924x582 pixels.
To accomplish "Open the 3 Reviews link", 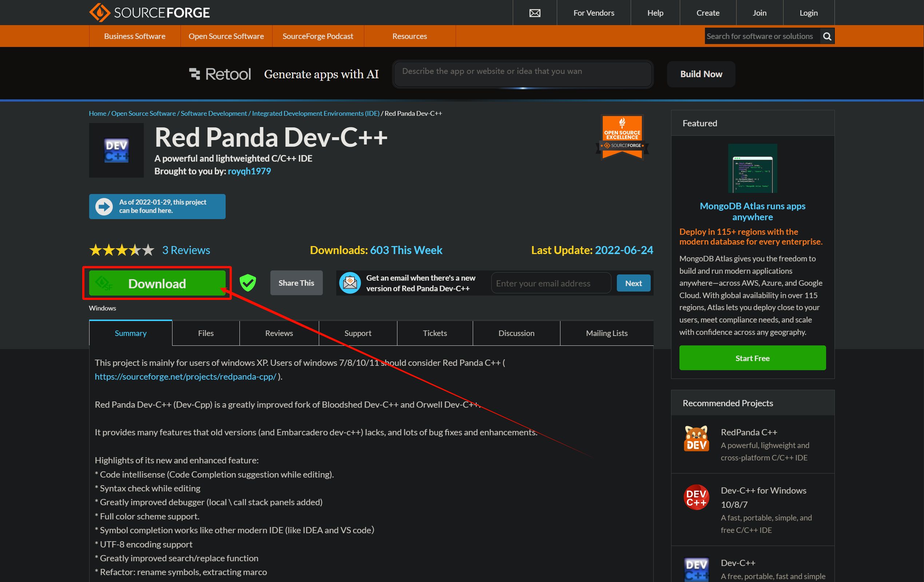I will (186, 250).
